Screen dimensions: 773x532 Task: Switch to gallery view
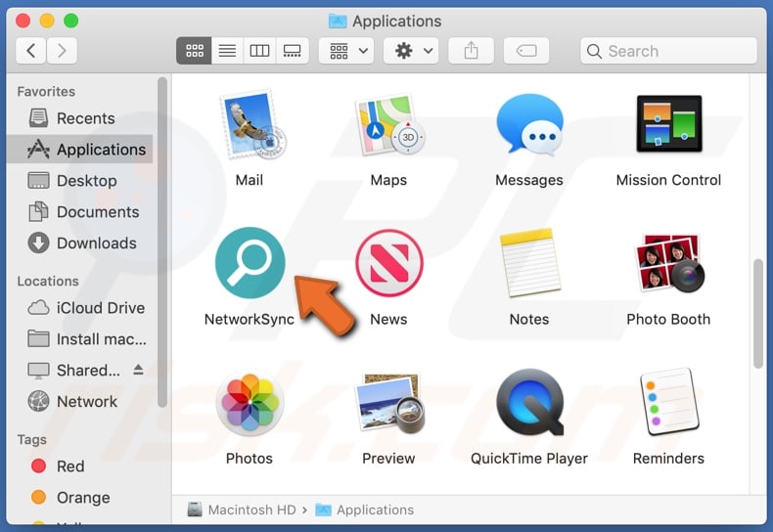292,51
